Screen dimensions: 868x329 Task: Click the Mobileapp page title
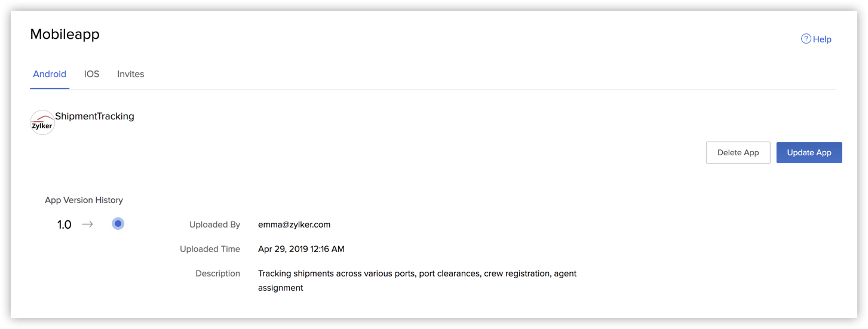pyautogui.click(x=65, y=35)
